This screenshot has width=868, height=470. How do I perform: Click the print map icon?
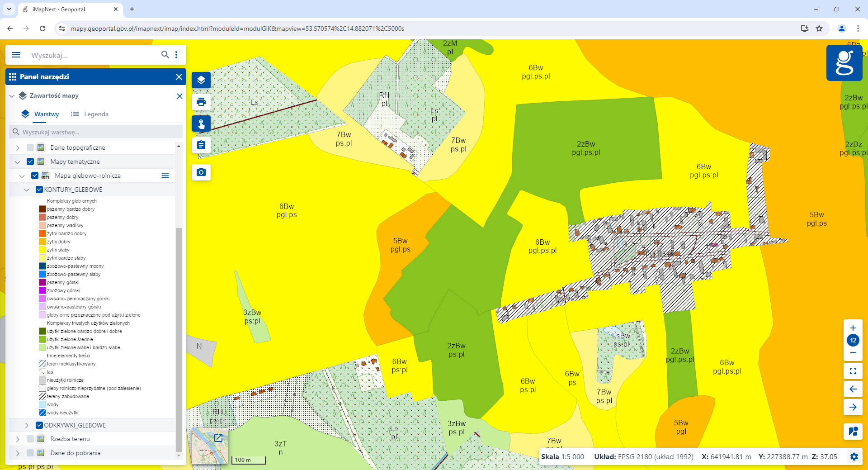coord(201,102)
